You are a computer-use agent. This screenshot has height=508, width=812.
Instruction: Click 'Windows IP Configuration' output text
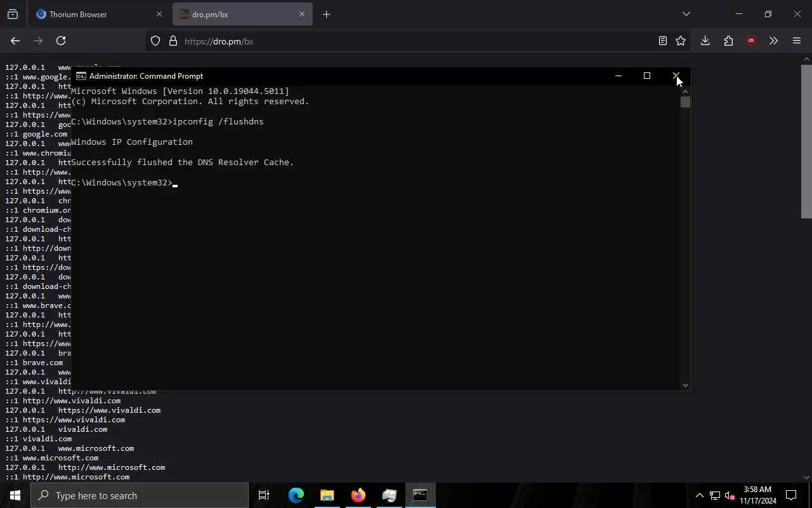tap(132, 142)
